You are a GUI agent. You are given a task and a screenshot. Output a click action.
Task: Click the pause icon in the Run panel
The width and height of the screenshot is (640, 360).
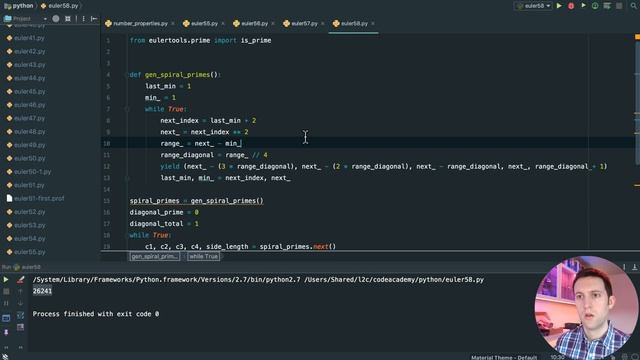6,304
